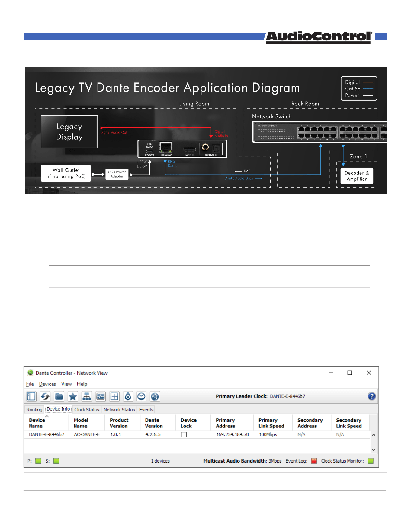This screenshot has height=532, width=411.
Task: Click the Dante Controller title bar app icon
Action: click(x=30, y=373)
